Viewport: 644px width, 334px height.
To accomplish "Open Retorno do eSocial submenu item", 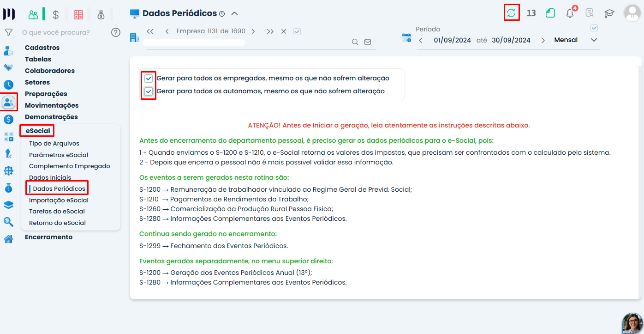I will click(57, 223).
